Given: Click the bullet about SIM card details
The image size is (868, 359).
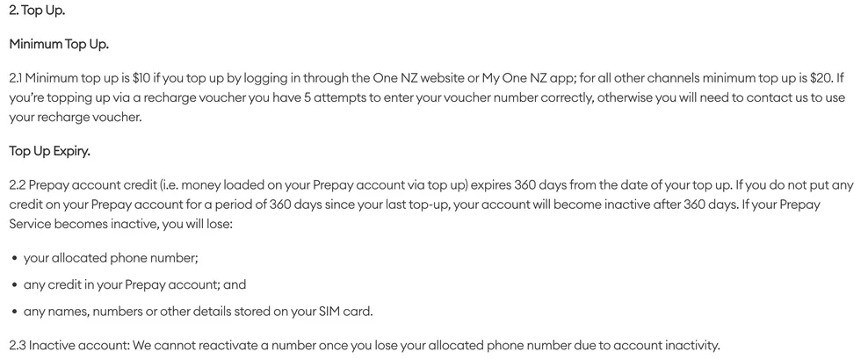Looking at the screenshot, I should tap(198, 311).
